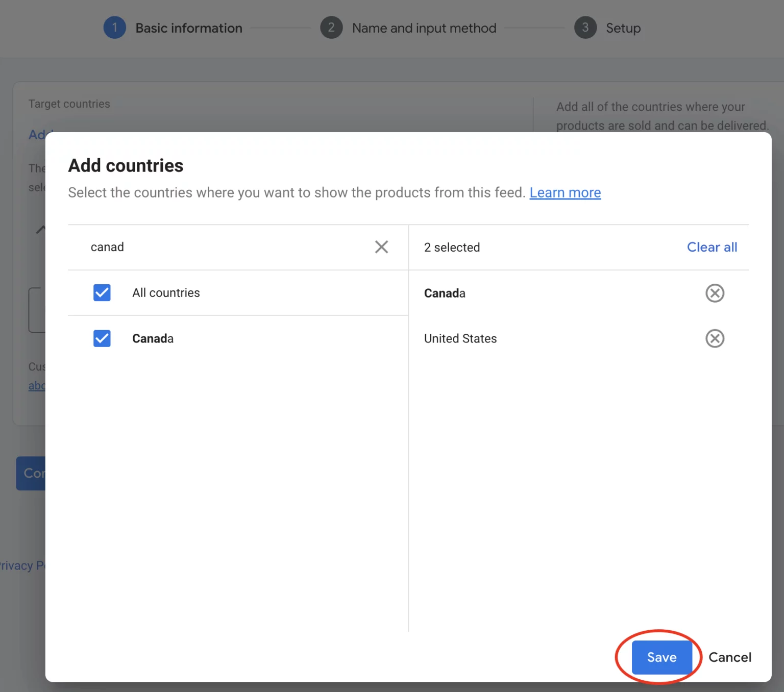Go to the Setup step

click(x=623, y=28)
